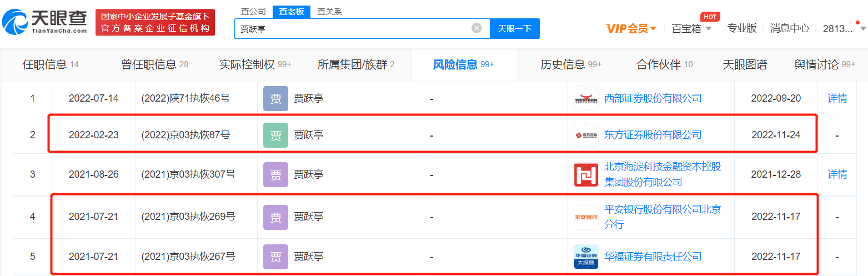Open 华福证券有限责任公司 link
This screenshot has width=868, height=276.
point(653,257)
